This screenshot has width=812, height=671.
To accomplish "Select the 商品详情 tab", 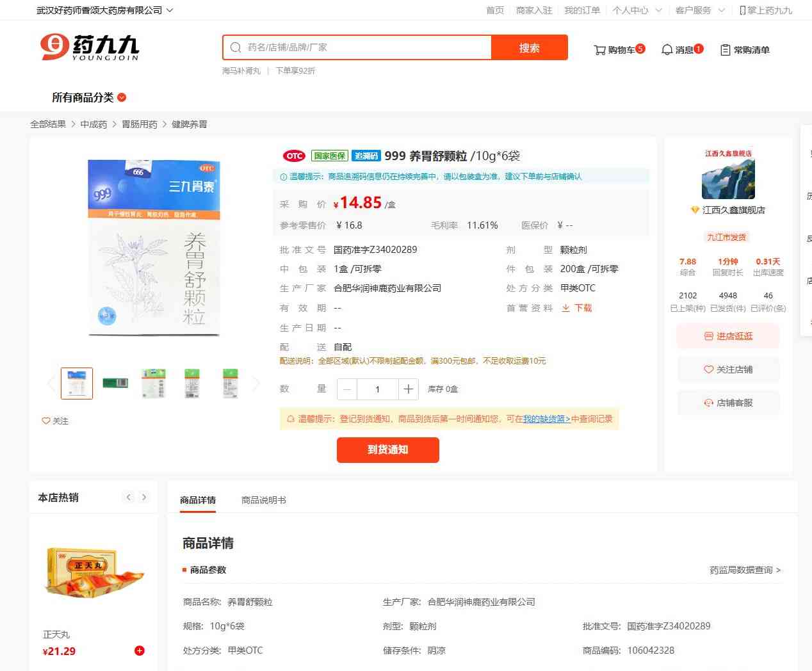I will (198, 500).
